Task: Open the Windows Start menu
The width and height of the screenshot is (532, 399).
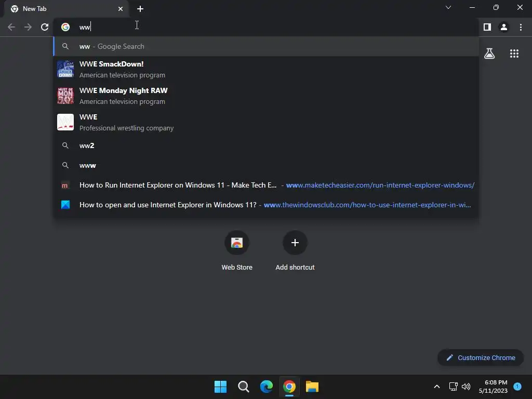Action: coord(220,387)
